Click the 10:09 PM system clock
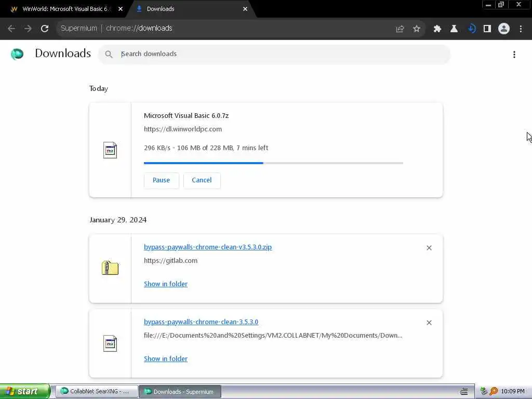The width and height of the screenshot is (532, 399). click(x=513, y=392)
